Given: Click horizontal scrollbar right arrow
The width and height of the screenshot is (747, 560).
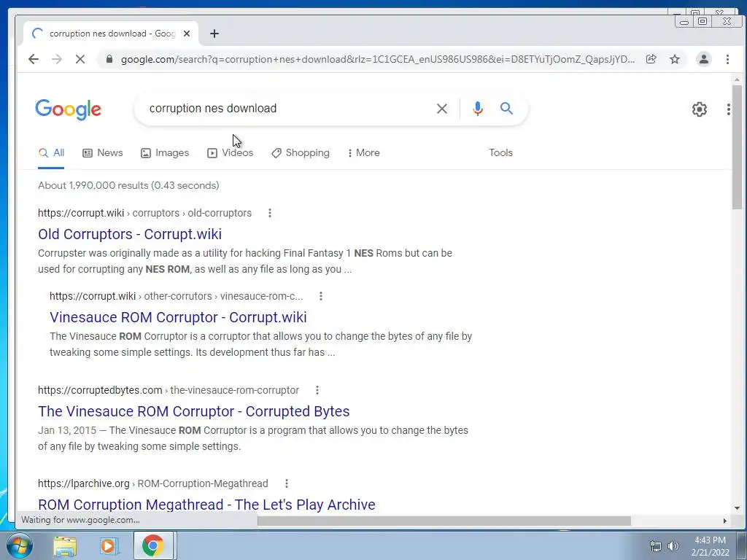Looking at the screenshot, I should pyautogui.click(x=725, y=521).
